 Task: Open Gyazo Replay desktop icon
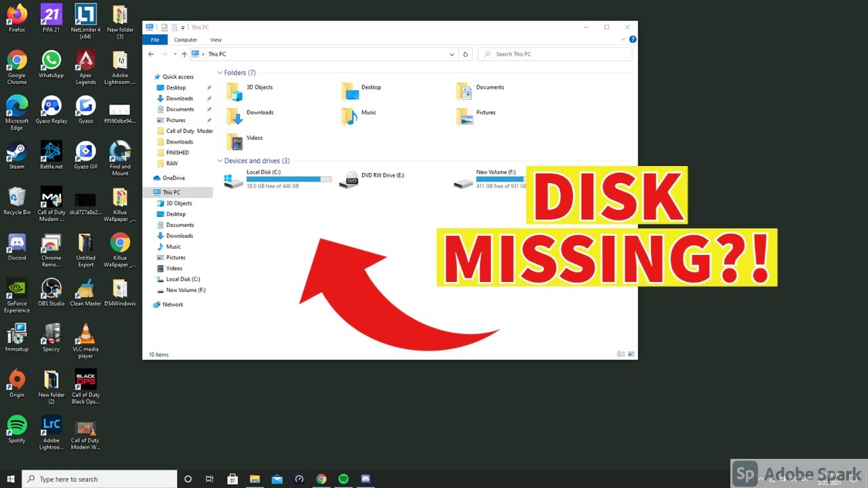pos(51,109)
